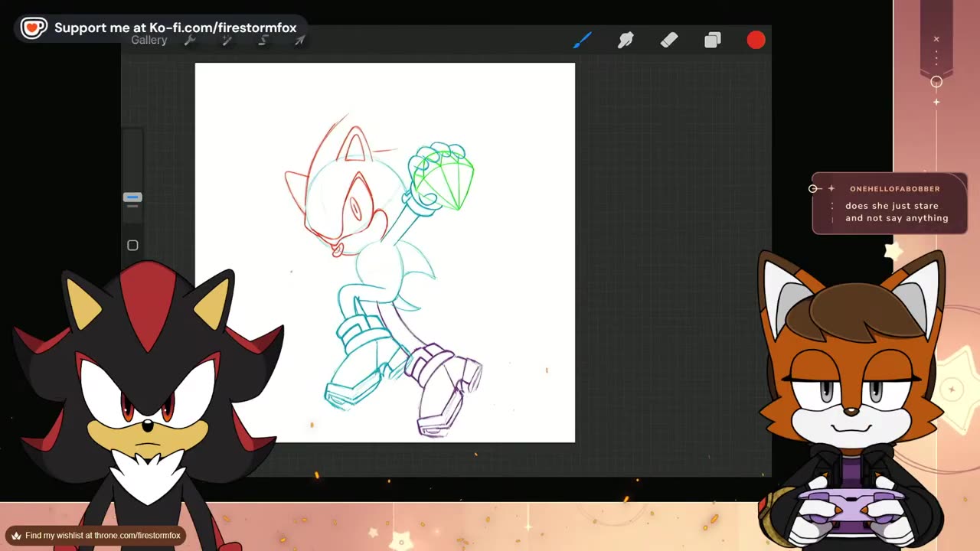Open the Procreate Gallery
The height and width of the screenshot is (551, 980).
coord(149,41)
